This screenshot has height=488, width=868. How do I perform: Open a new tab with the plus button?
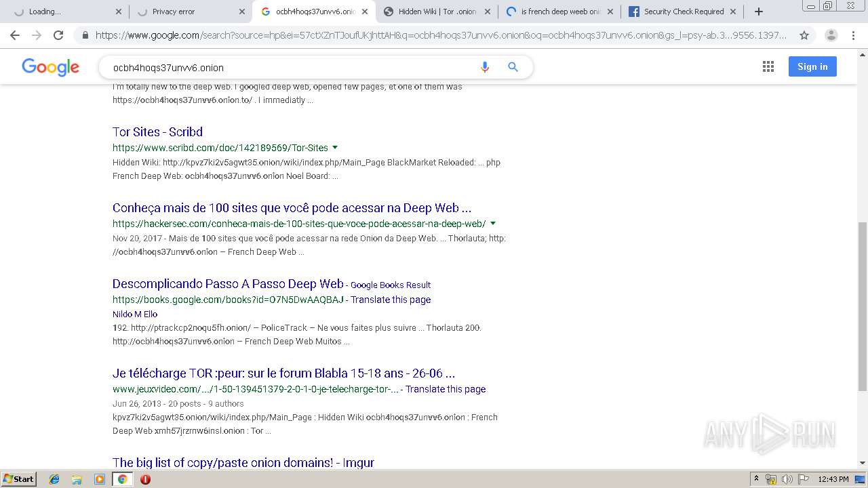pyautogui.click(x=759, y=12)
